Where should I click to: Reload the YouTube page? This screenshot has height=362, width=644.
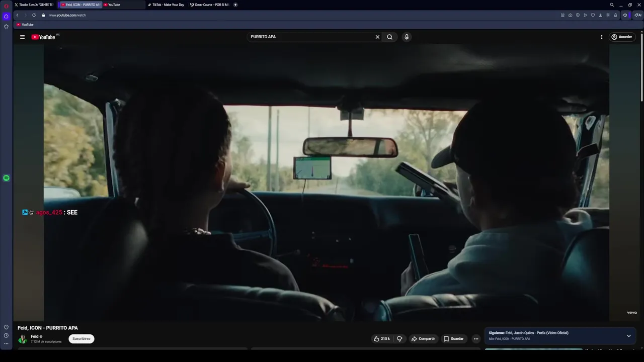coord(34,15)
